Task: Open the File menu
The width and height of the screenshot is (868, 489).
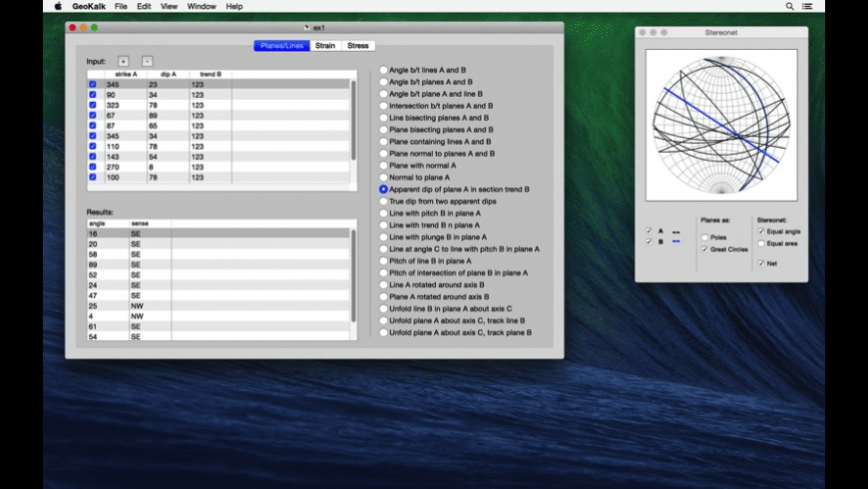Action: [121, 6]
